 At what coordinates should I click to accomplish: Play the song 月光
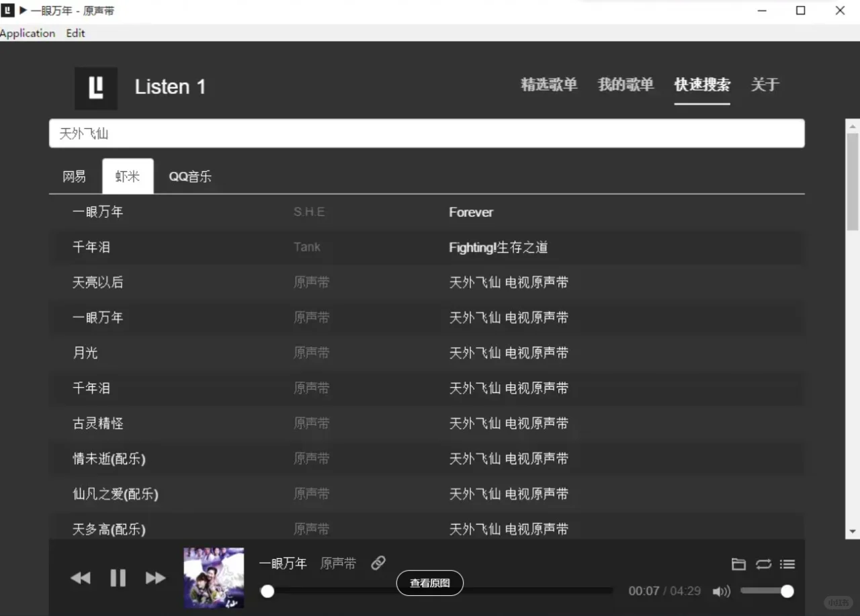click(85, 353)
